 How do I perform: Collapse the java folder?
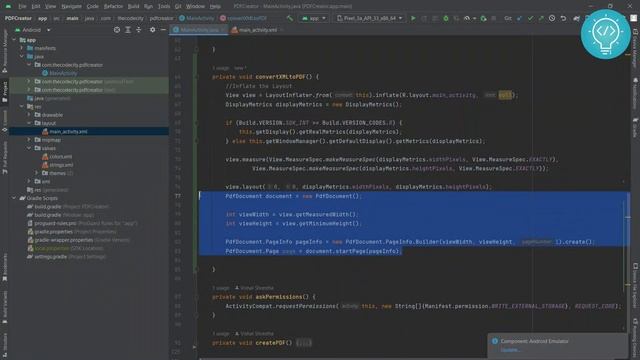tap(22, 56)
